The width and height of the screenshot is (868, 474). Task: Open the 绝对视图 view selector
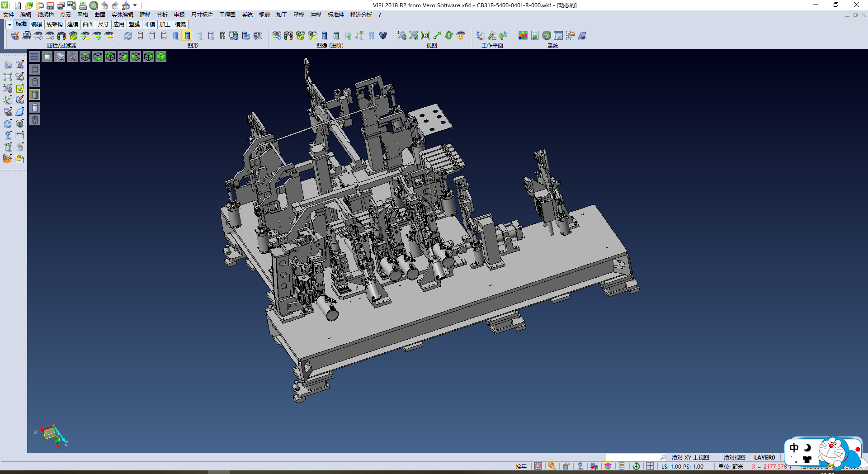pyautogui.click(x=734, y=457)
